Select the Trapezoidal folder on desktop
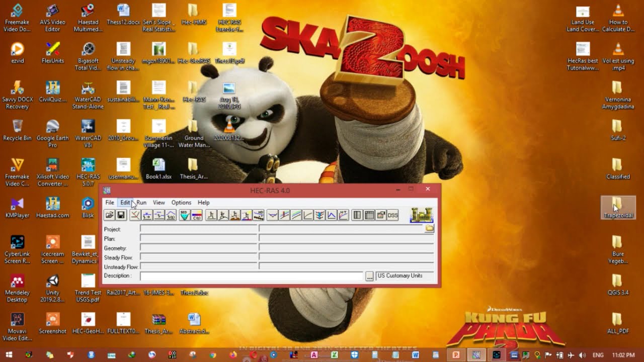Image resolution: width=644 pixels, height=362 pixels. tap(618, 208)
